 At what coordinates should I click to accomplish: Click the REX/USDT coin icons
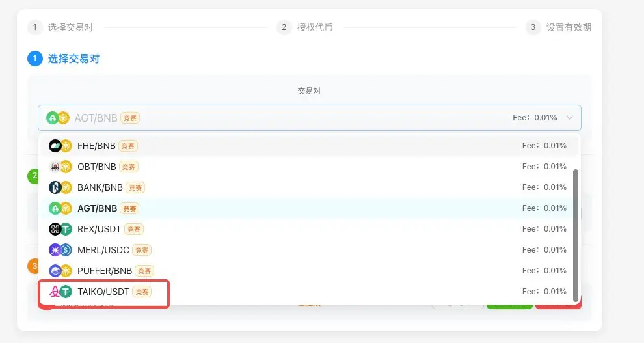pos(60,229)
